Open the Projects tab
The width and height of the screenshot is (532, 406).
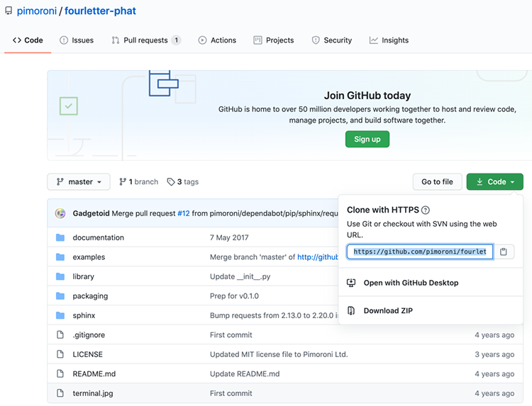[x=274, y=40]
